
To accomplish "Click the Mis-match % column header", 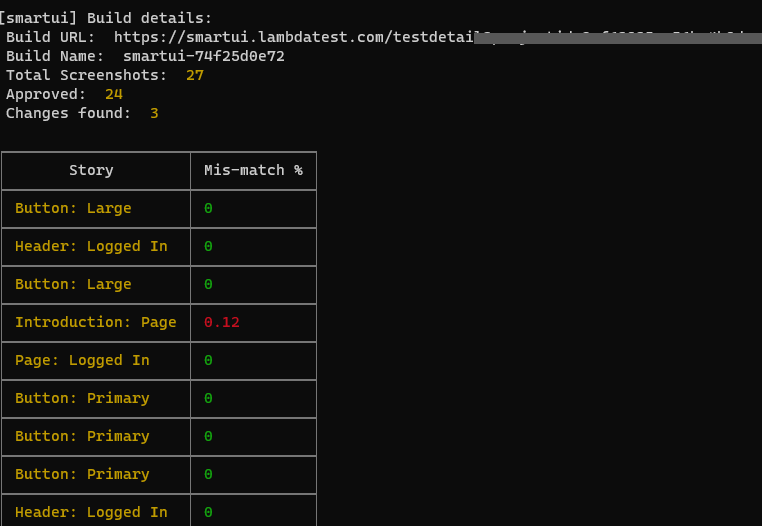I will pos(253,170).
